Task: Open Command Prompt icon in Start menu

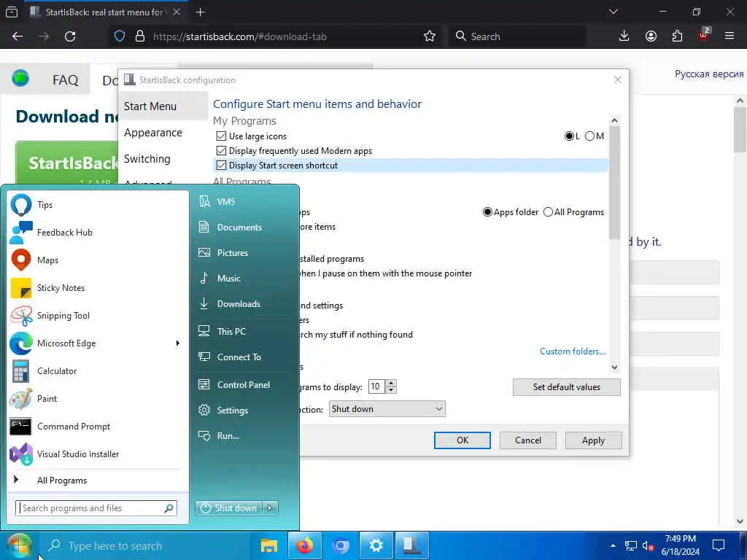Action: (x=21, y=426)
